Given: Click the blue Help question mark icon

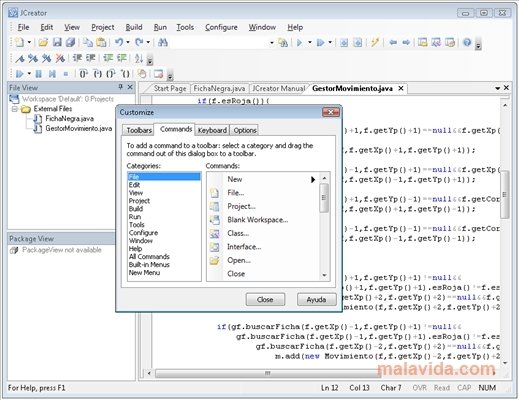Looking at the screenshot, I should click(x=467, y=42).
